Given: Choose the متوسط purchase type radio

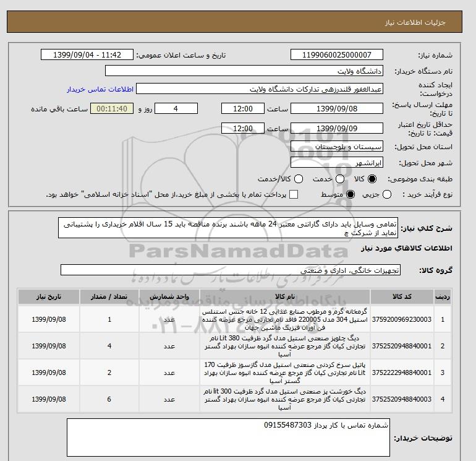Looking at the screenshot, I should (351, 194).
